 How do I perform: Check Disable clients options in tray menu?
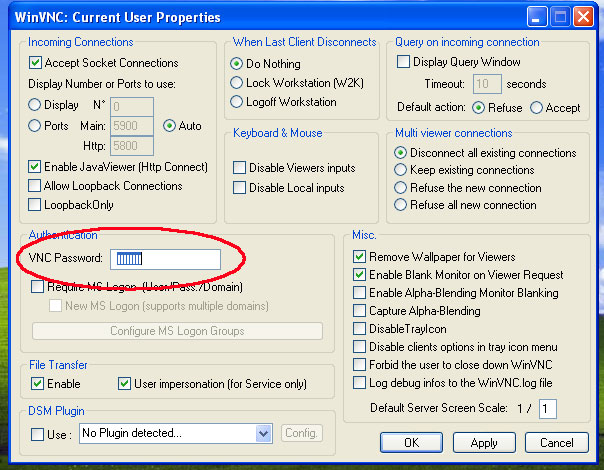[x=359, y=347]
